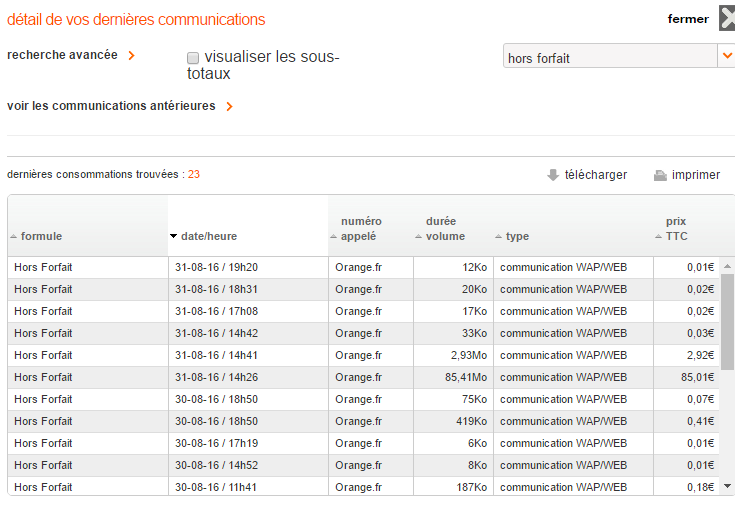Click the title détail de vos dernières communications
Image resolution: width=735 pixels, height=519 pixels.
[x=136, y=20]
